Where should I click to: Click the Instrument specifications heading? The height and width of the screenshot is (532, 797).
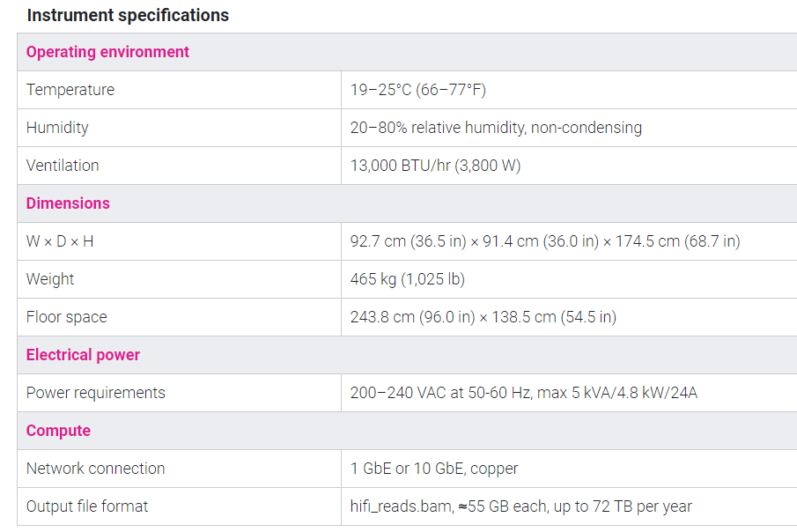128,15
